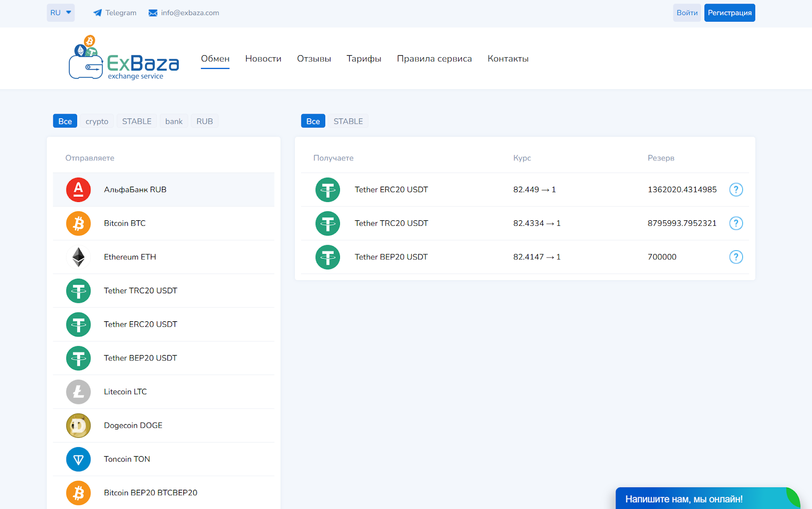
Task: Open the RU language dropdown
Action: [61, 13]
